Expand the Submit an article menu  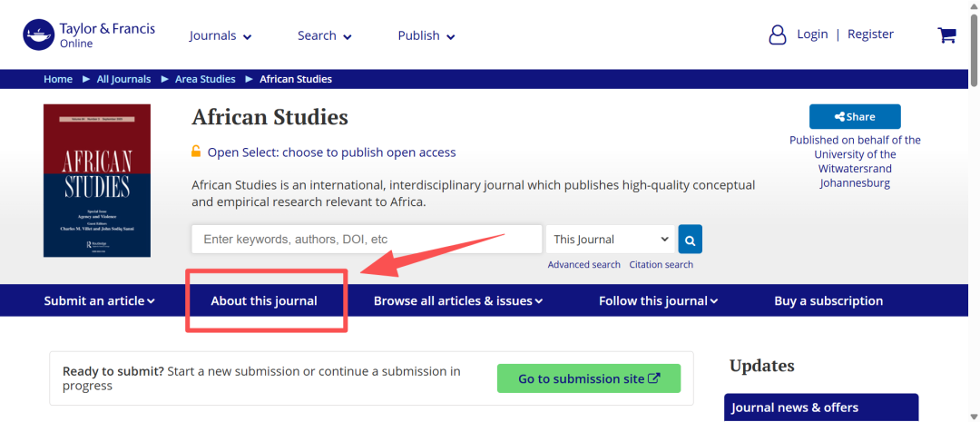coord(99,301)
